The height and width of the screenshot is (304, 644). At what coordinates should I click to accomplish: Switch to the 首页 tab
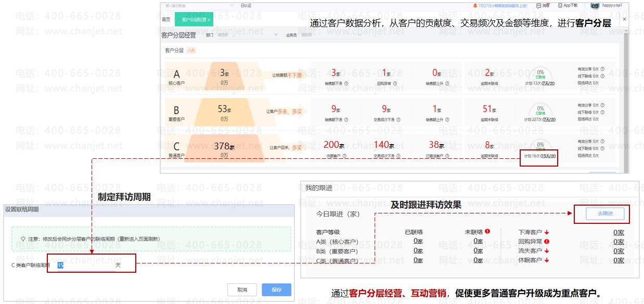[166, 19]
